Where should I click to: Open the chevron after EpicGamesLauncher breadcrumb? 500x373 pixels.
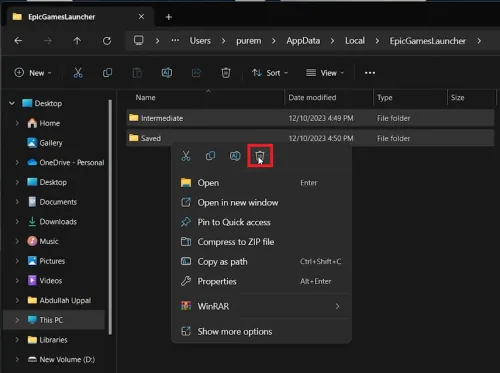tap(479, 41)
